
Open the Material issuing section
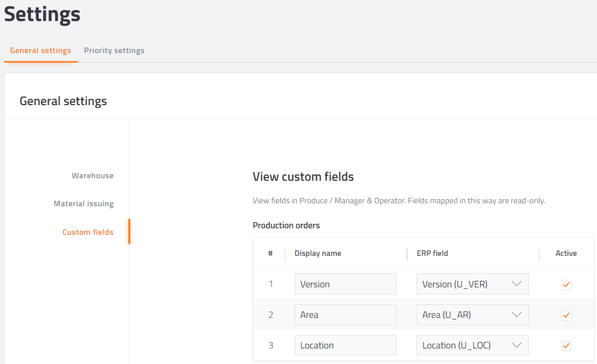coord(84,203)
